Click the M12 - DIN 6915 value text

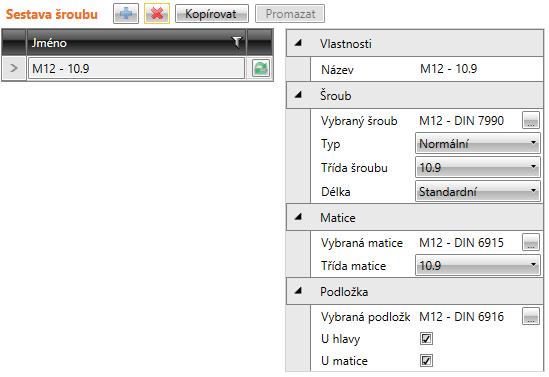coord(461,242)
